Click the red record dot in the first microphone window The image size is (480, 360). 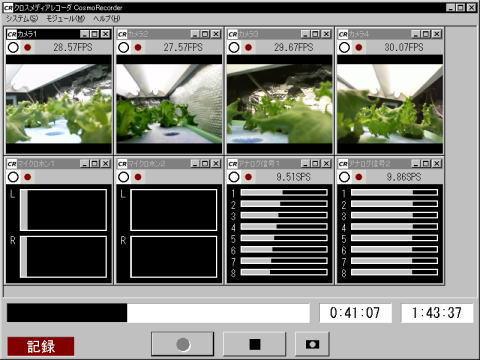(x=28, y=177)
